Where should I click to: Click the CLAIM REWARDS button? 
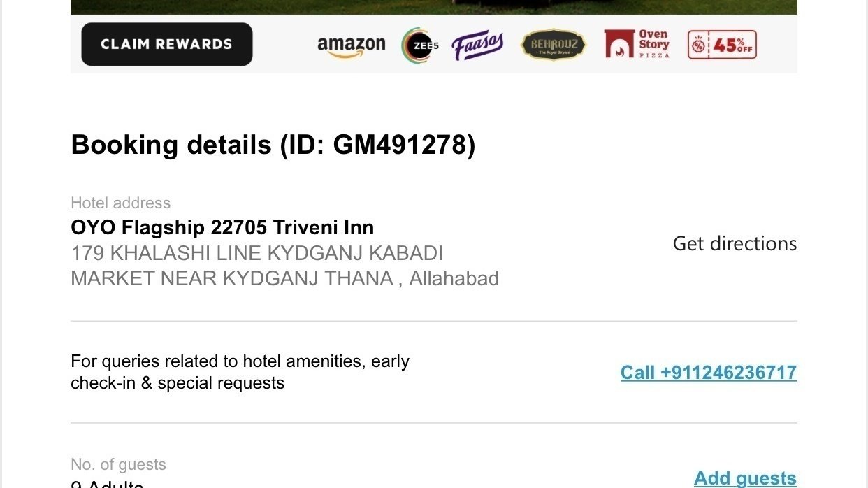[x=166, y=44]
